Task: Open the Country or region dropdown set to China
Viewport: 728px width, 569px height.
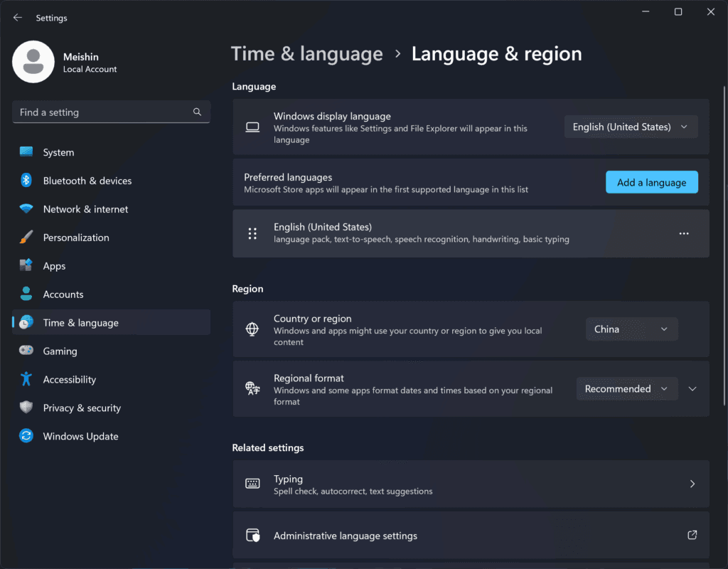Action: pyautogui.click(x=631, y=329)
